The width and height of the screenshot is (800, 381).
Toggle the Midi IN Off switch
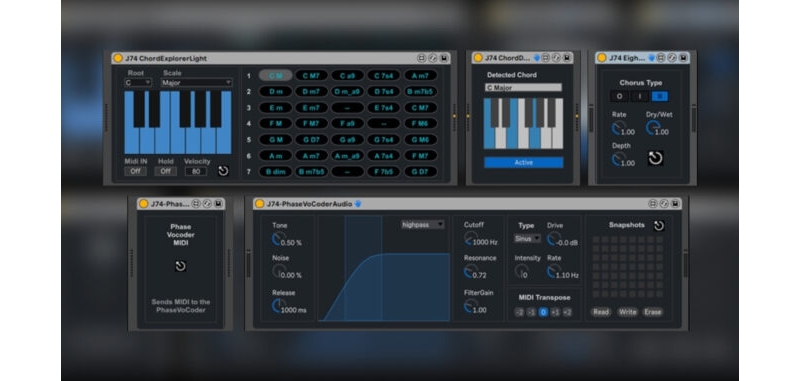pos(135,171)
